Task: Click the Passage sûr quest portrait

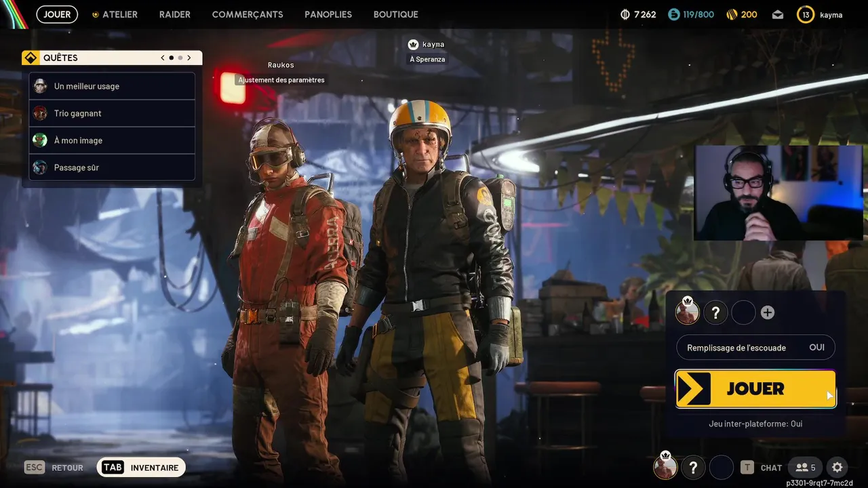Action: 41,167
